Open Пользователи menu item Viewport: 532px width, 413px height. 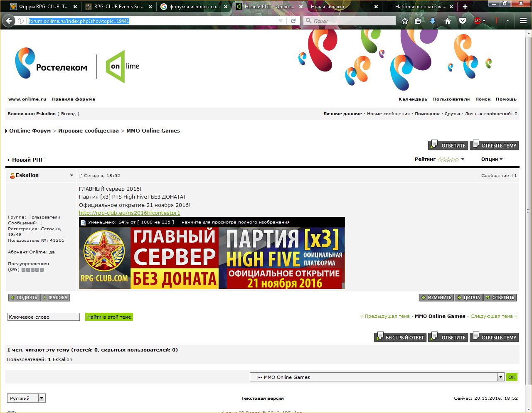pos(451,99)
